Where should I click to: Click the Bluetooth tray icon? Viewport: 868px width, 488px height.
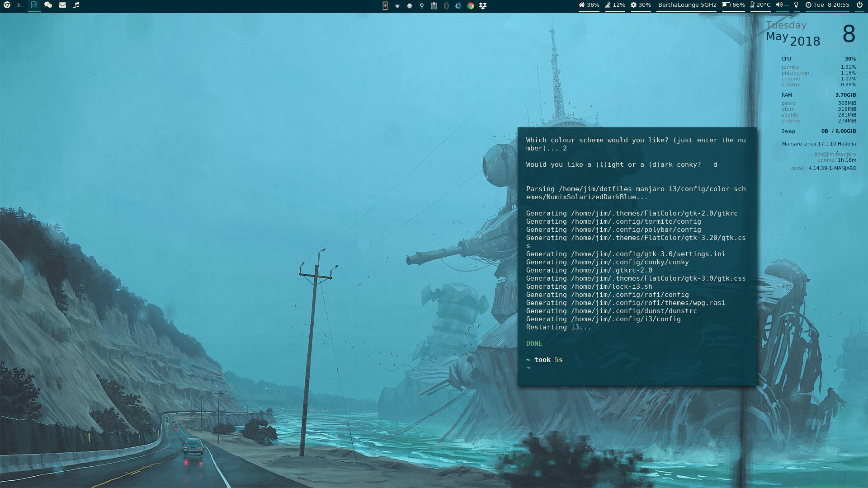[446, 6]
